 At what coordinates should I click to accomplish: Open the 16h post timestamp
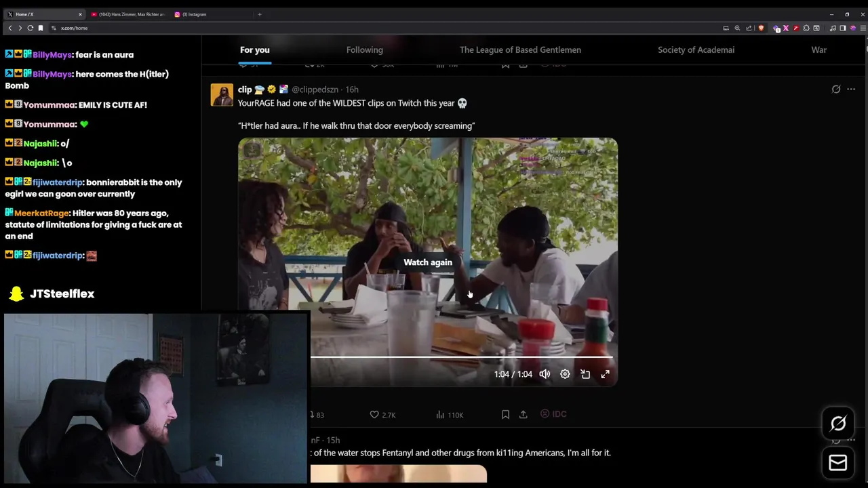point(352,89)
